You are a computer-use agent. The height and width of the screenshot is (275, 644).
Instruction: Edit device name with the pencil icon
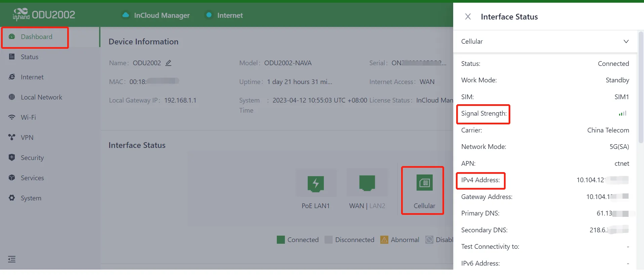(x=168, y=63)
